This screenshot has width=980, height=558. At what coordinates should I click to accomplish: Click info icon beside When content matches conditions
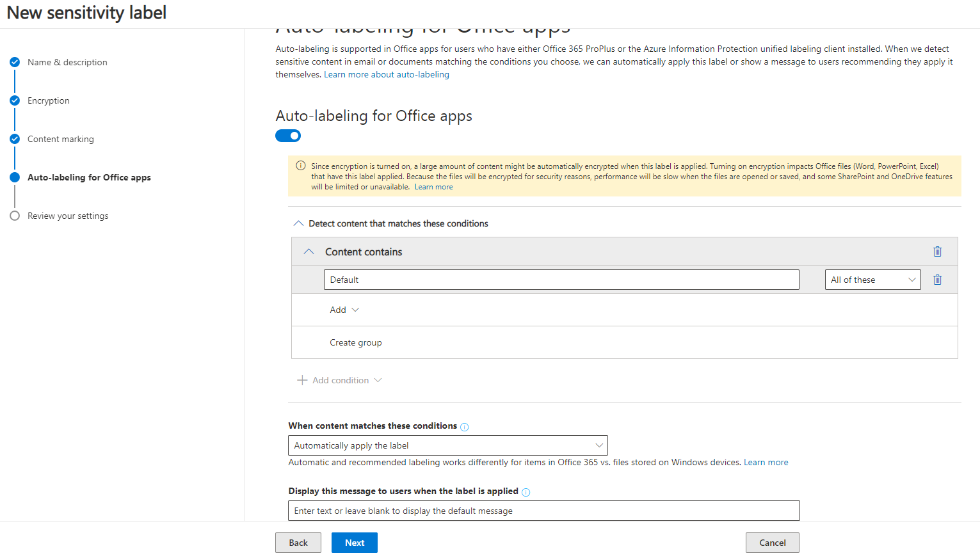pos(465,427)
